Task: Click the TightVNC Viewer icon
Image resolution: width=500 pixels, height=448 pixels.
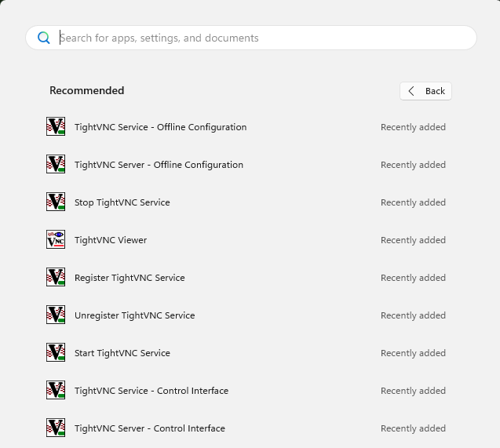Action: tap(56, 239)
